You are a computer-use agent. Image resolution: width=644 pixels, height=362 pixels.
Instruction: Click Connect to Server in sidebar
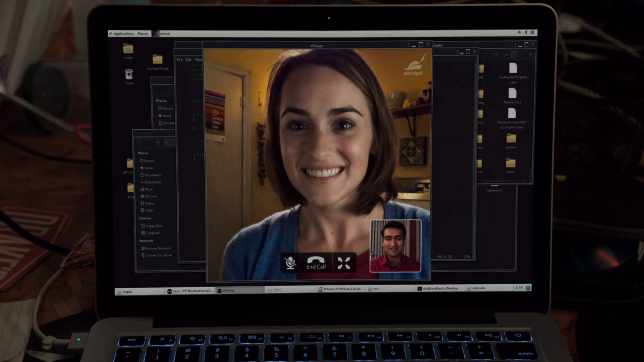point(157,255)
